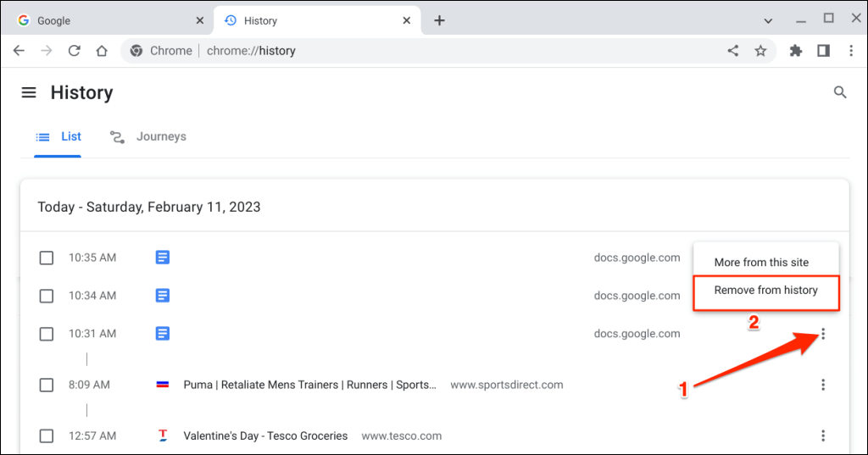Screen dimensions: 868x455
Task: Choose Remove from history
Action: [x=765, y=290]
